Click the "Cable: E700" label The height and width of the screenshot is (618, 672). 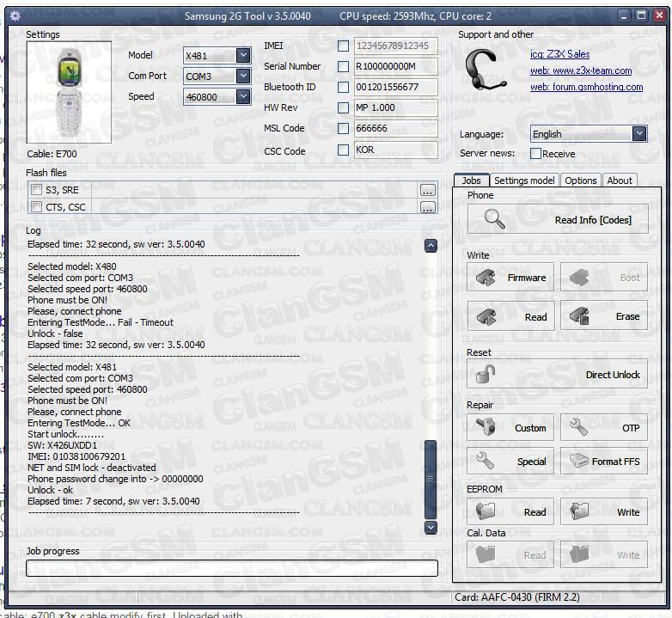52,154
